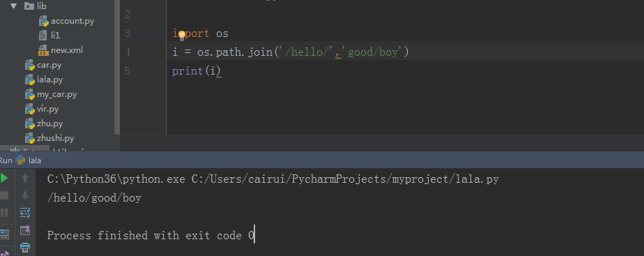Click the Python icon beside car.py
Image resolution: width=644 pixels, height=256 pixels.
(29, 66)
